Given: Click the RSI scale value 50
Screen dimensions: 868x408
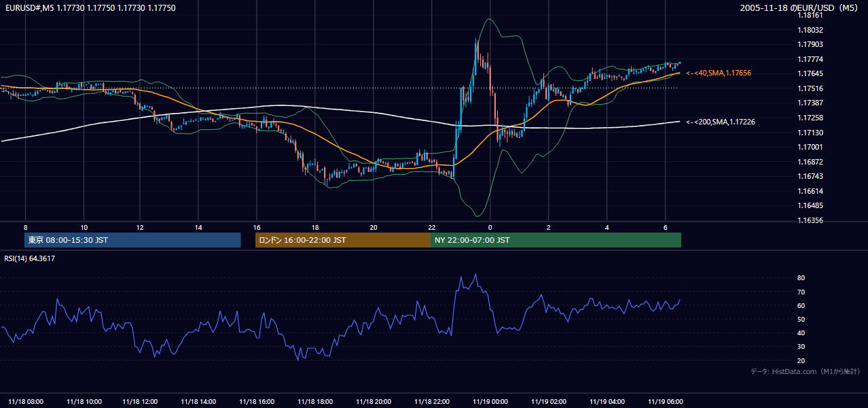Looking at the screenshot, I should point(801,319).
